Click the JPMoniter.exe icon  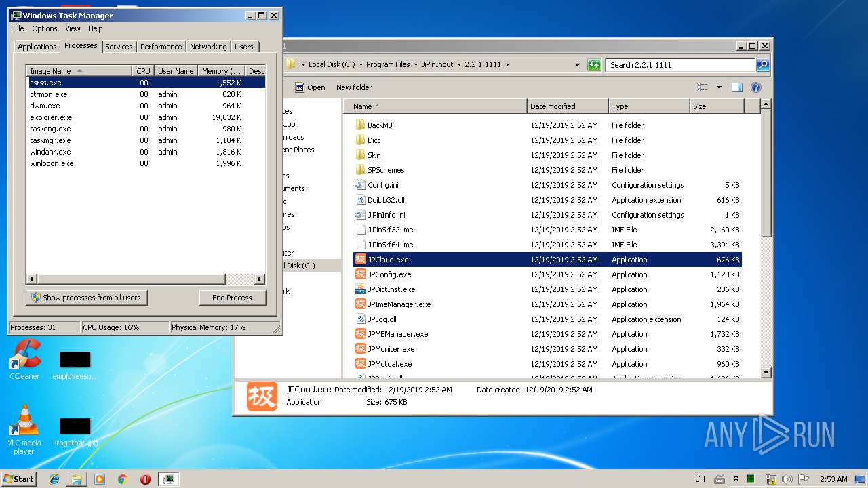coord(361,349)
